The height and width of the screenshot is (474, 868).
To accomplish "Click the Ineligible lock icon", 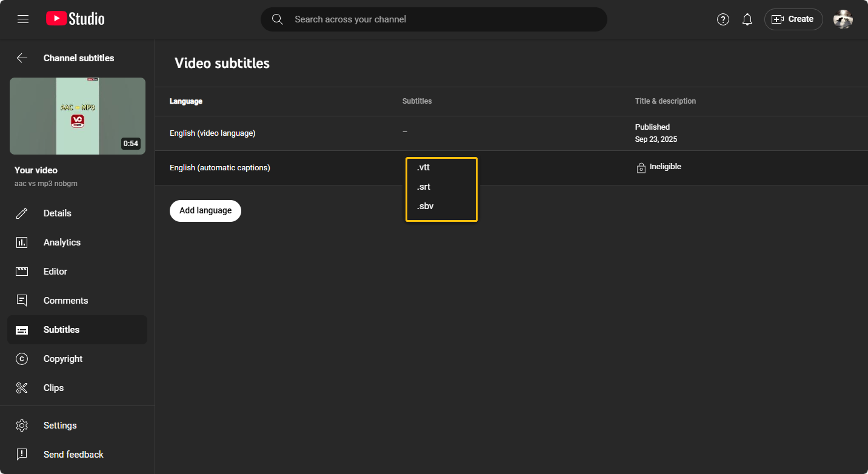I will click(641, 168).
